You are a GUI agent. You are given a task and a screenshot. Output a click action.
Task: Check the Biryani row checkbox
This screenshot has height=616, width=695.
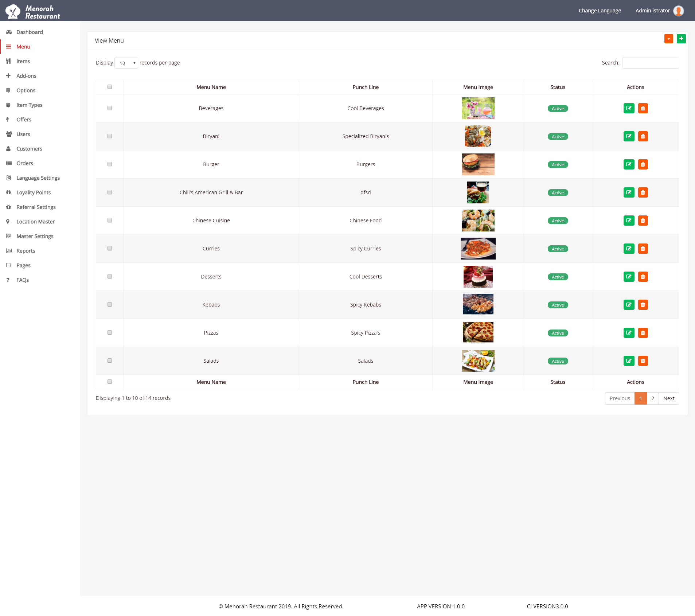(110, 136)
